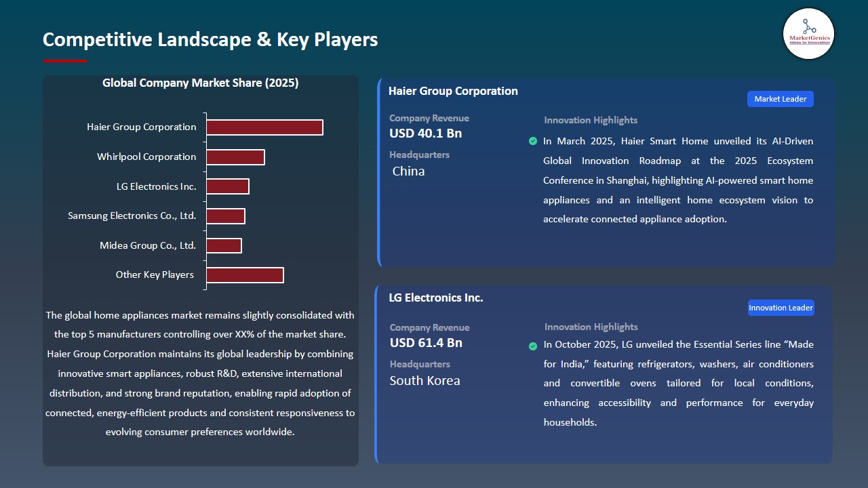868x488 pixels.
Task: Click the Midea Group chart bar
Action: click(x=224, y=245)
